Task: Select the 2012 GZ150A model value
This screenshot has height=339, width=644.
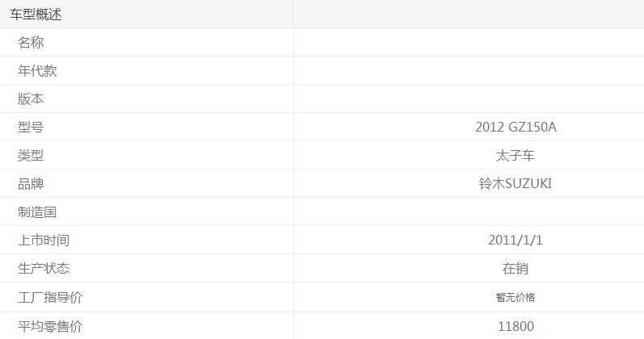Action: [x=516, y=128]
